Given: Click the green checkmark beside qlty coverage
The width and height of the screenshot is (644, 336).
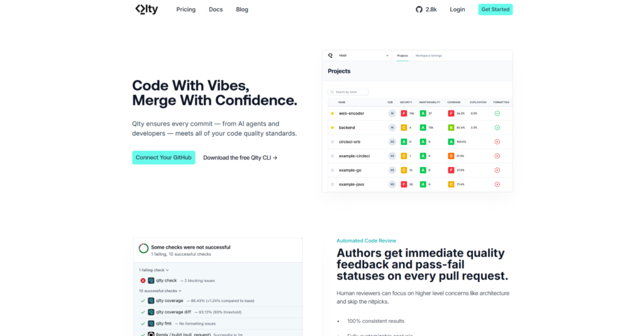Looking at the screenshot, I should point(143,301).
